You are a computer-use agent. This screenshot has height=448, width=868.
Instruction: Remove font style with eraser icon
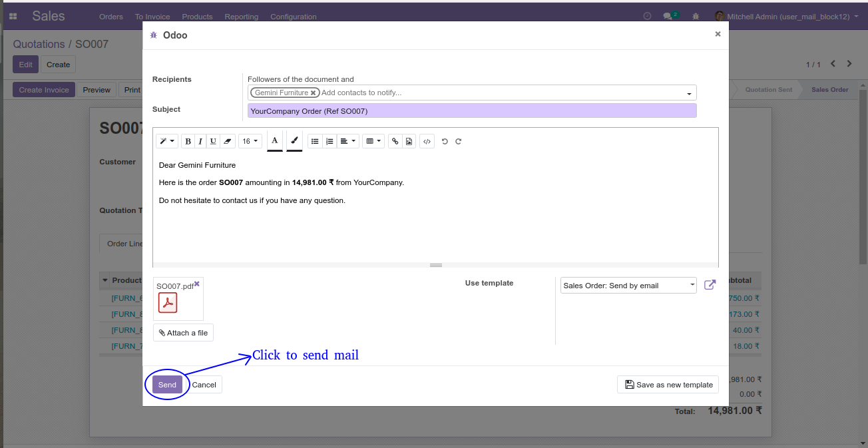(228, 141)
